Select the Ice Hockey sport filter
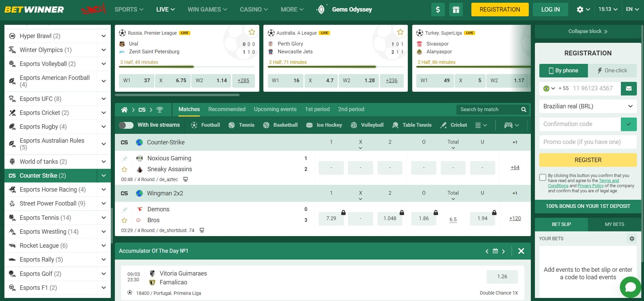This screenshot has height=301, width=644. [324, 125]
